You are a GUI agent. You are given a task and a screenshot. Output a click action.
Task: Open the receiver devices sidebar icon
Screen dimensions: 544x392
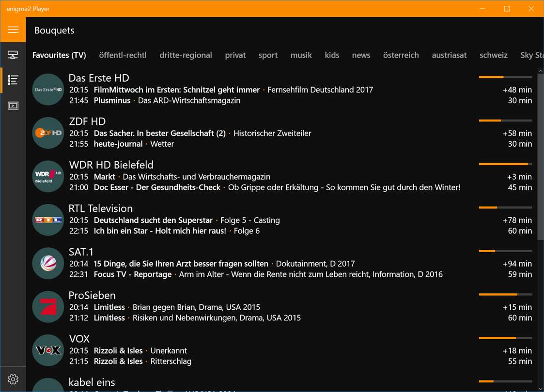(13, 55)
